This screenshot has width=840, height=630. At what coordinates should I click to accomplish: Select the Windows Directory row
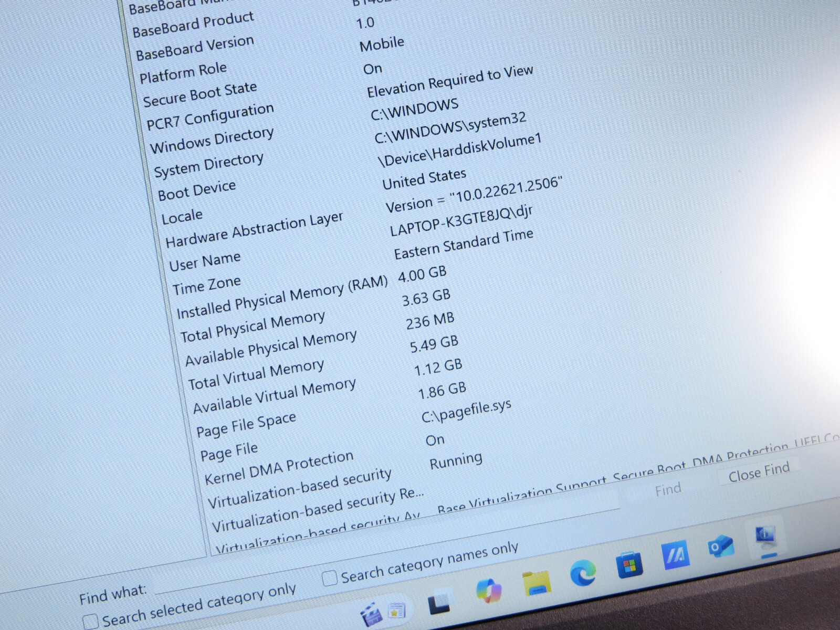coord(212,140)
